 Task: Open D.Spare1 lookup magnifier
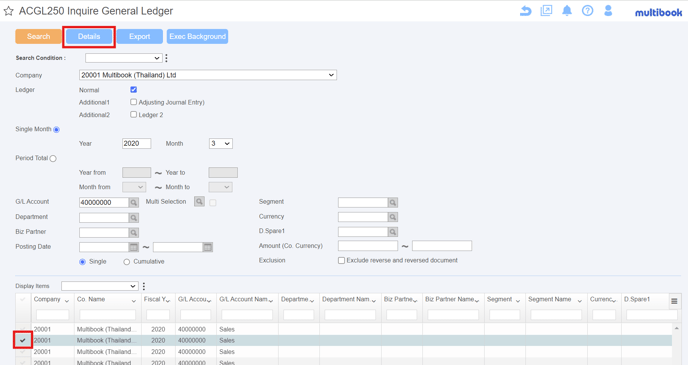coord(393,232)
